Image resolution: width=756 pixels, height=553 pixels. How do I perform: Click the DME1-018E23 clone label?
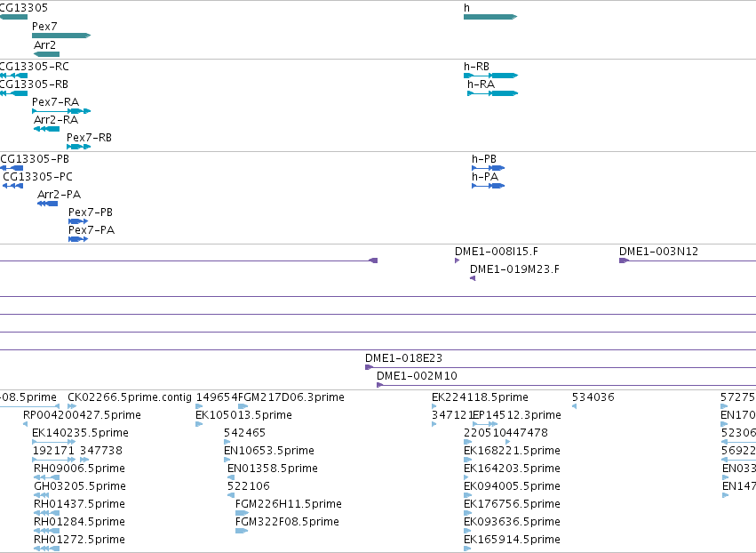coord(403,358)
